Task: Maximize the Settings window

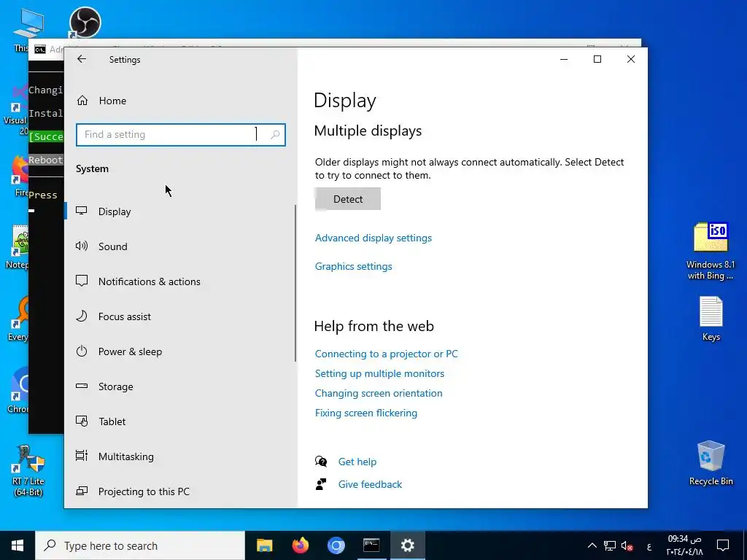Action: [597, 59]
